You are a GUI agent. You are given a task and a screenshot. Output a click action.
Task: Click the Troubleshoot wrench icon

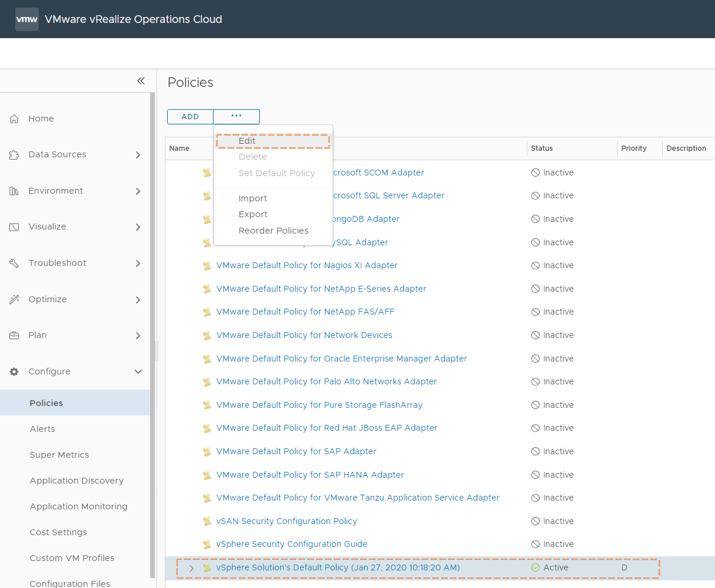(x=14, y=263)
